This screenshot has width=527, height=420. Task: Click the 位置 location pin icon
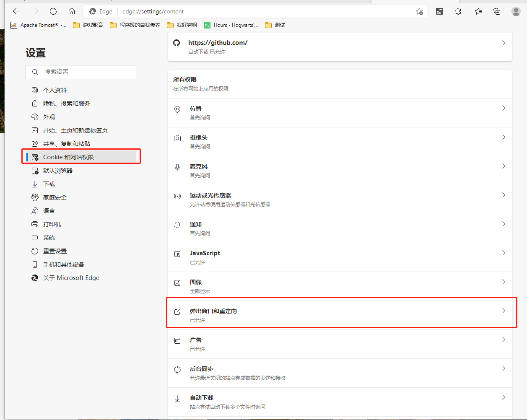[x=177, y=108]
